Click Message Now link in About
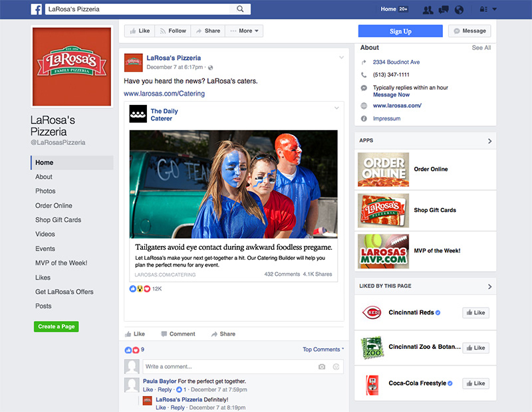Image resolution: width=532 pixels, height=412 pixels. point(391,94)
